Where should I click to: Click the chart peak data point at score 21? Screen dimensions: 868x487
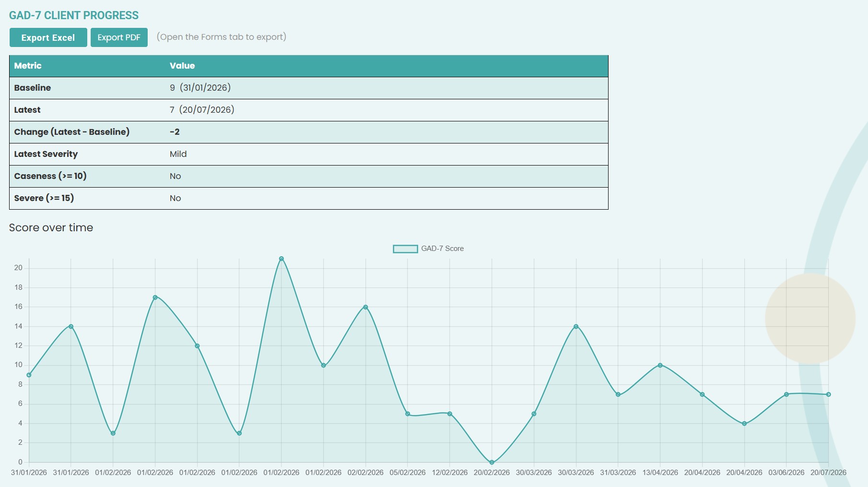[282, 259]
